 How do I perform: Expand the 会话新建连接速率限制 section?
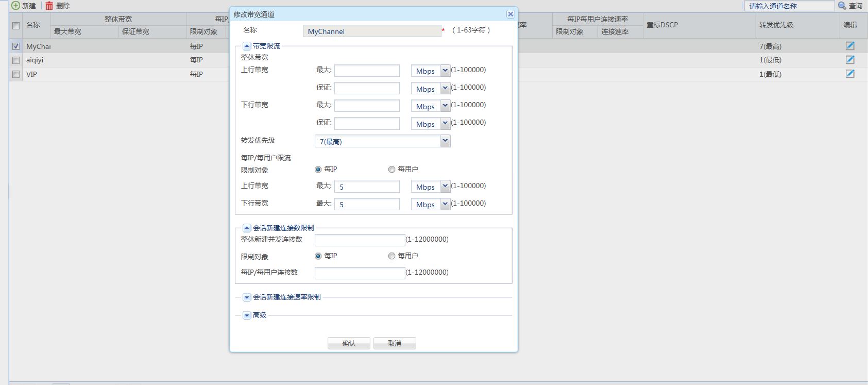pyautogui.click(x=247, y=297)
